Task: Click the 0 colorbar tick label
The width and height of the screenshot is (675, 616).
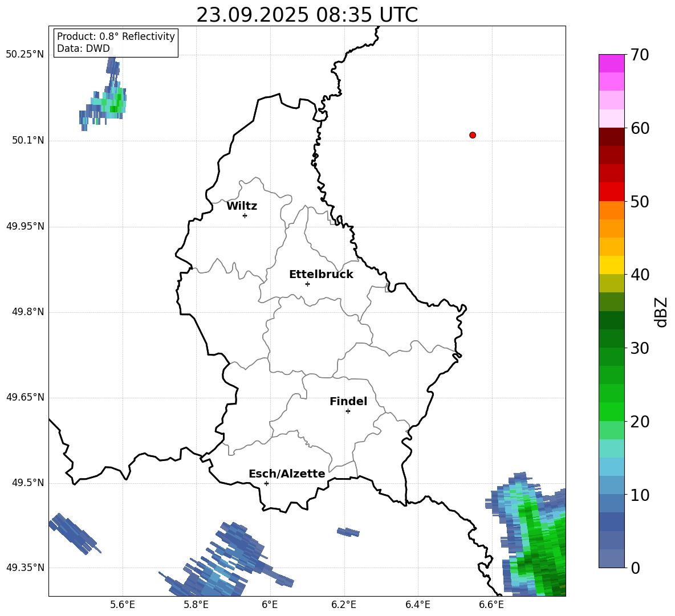Action: click(x=635, y=568)
